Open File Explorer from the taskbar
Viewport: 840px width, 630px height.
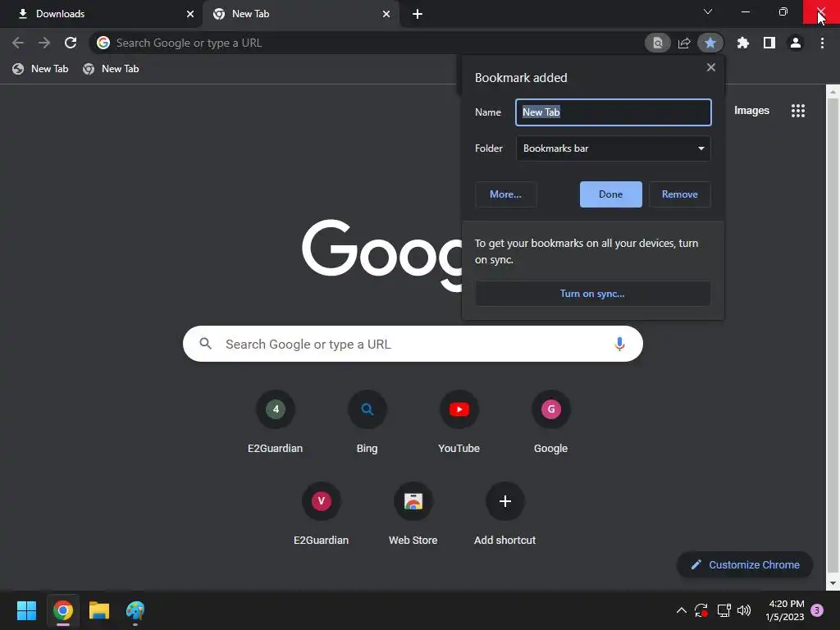click(x=99, y=610)
